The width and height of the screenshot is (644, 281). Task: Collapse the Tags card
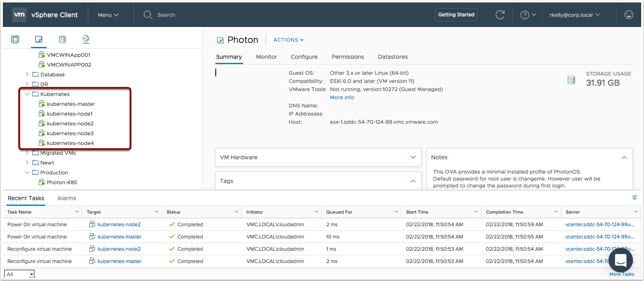(x=413, y=181)
